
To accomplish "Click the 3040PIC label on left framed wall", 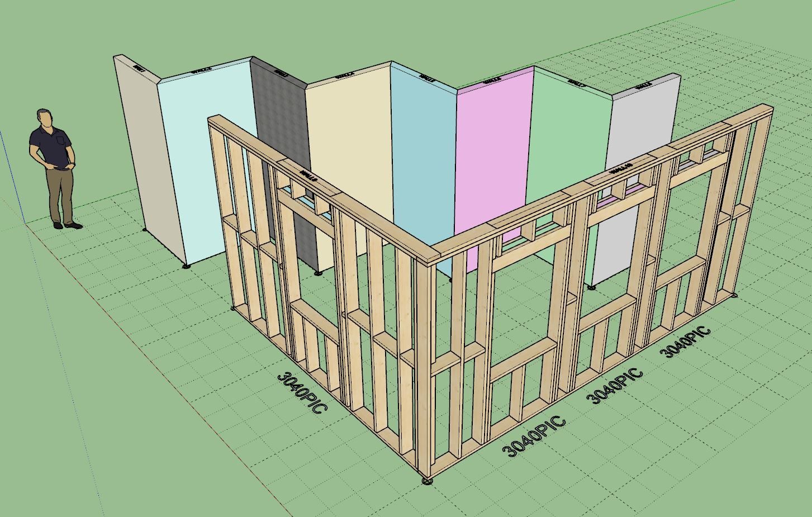I will (x=301, y=392).
